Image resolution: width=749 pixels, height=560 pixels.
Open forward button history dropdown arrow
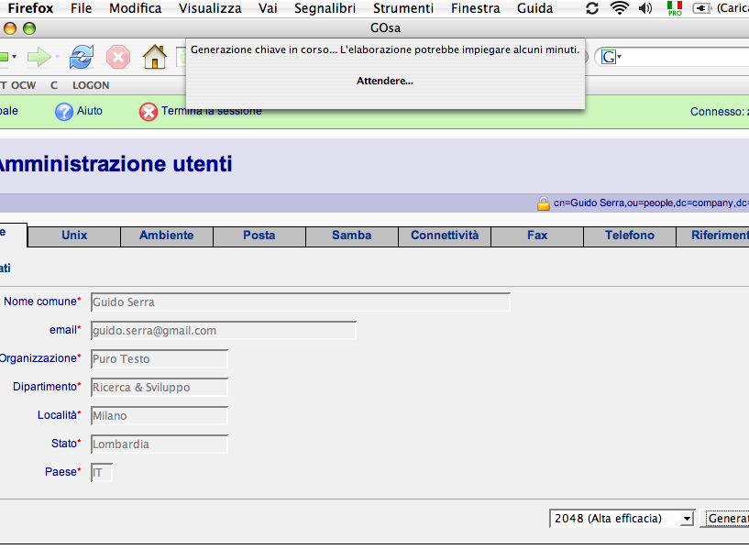pos(58,58)
